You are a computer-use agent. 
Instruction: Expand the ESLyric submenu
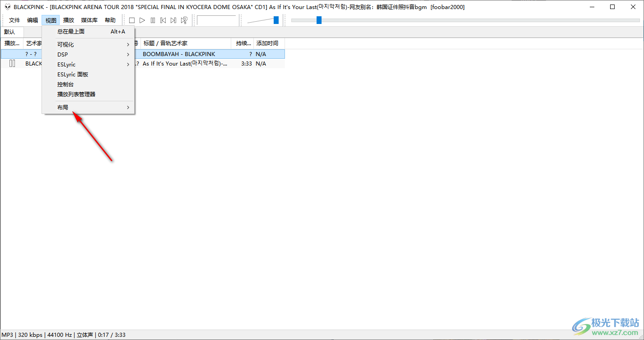point(89,65)
